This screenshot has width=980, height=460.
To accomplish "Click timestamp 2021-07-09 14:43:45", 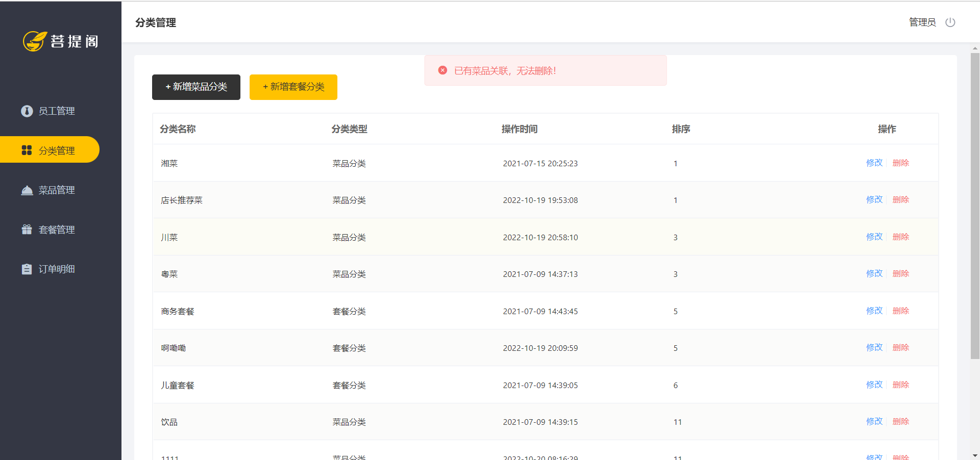I will click(x=541, y=311).
